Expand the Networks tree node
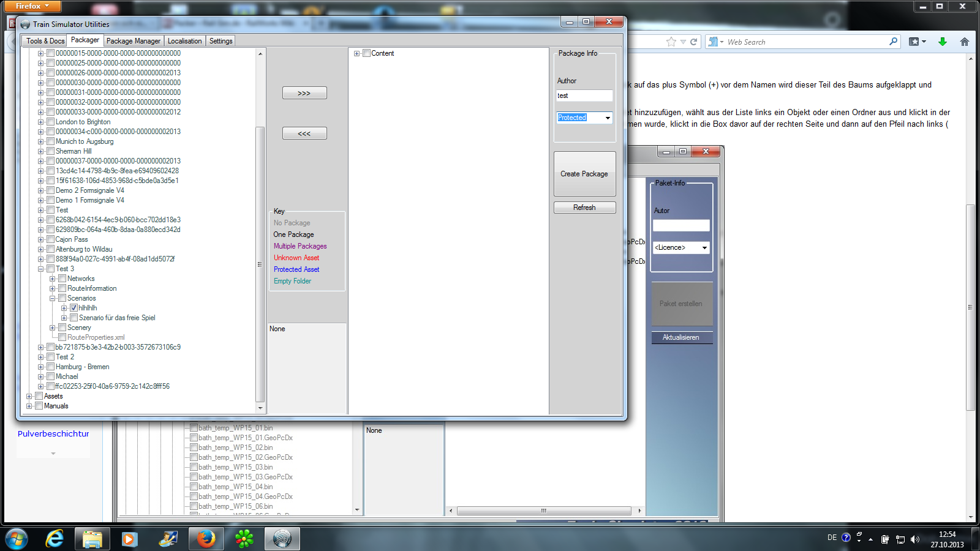The width and height of the screenshot is (980, 551). (53, 279)
